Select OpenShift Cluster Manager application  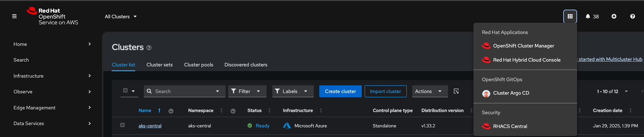click(x=523, y=46)
